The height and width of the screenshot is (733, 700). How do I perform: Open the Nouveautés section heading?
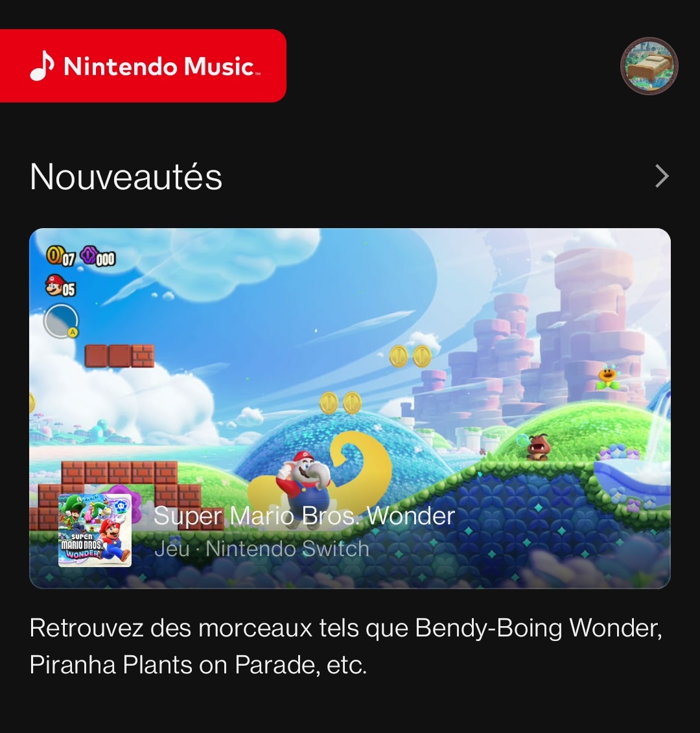coord(126,177)
